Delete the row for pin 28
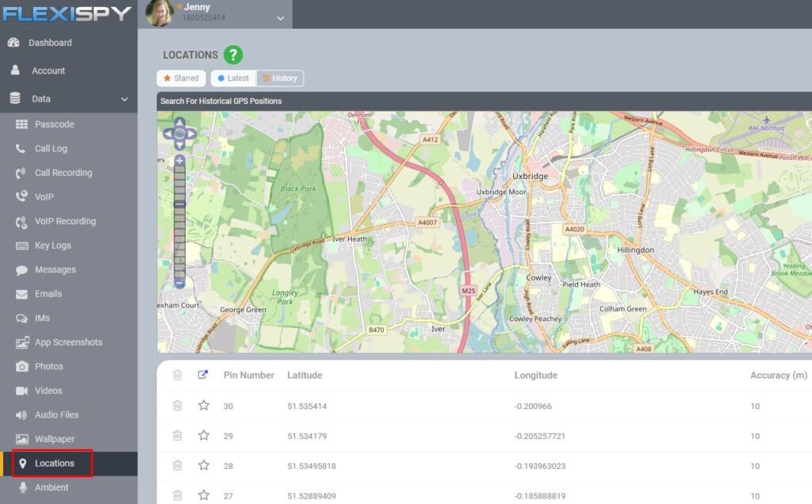The height and width of the screenshot is (504, 812). (x=177, y=465)
